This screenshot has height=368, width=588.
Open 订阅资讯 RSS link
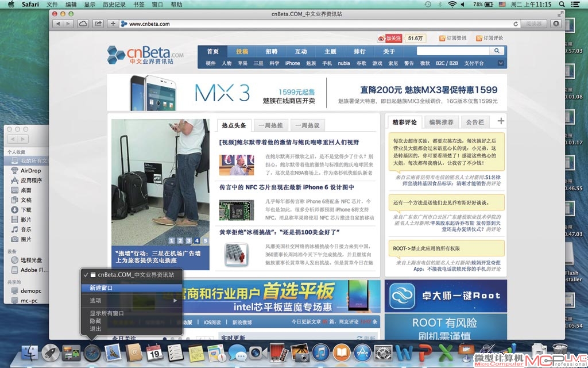[x=453, y=38]
